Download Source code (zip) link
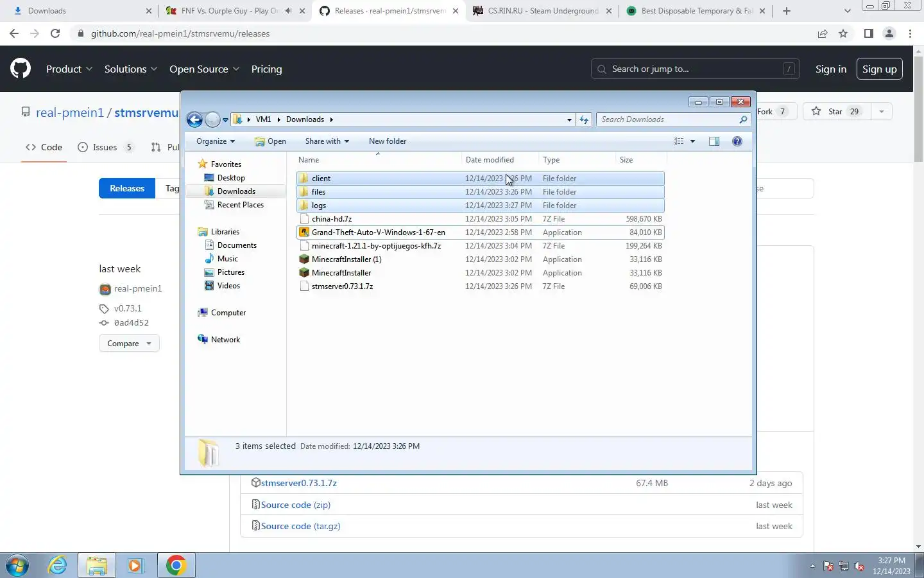This screenshot has height=578, width=924. 296,505
